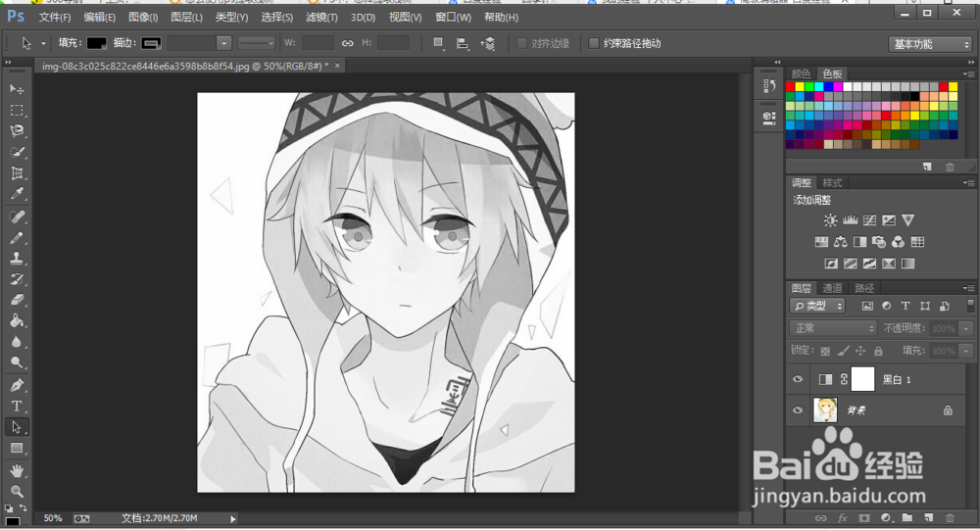This screenshot has width=980, height=530.
Task: Select the Zoom tool
Action: [x=17, y=491]
